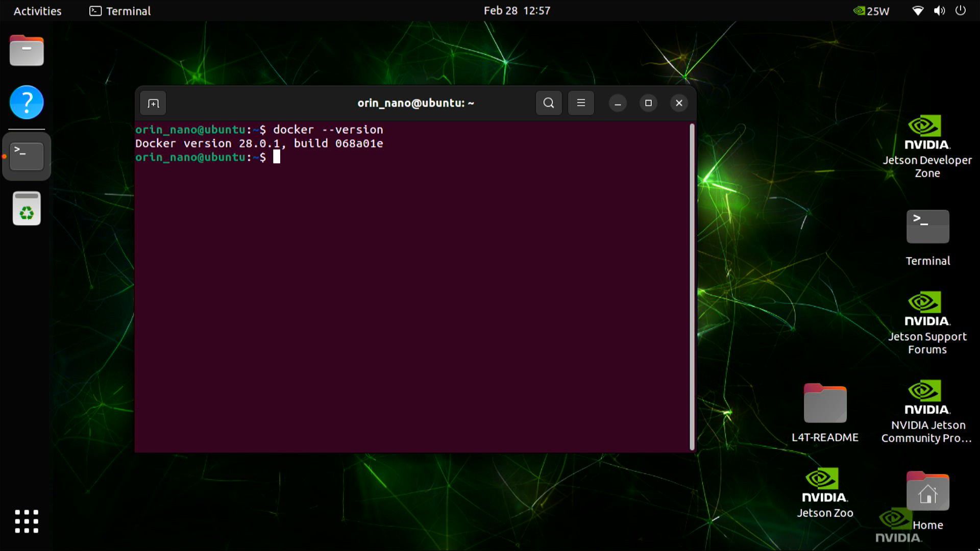Open a new terminal tab
This screenshot has height=551, width=980.
pos(153,103)
